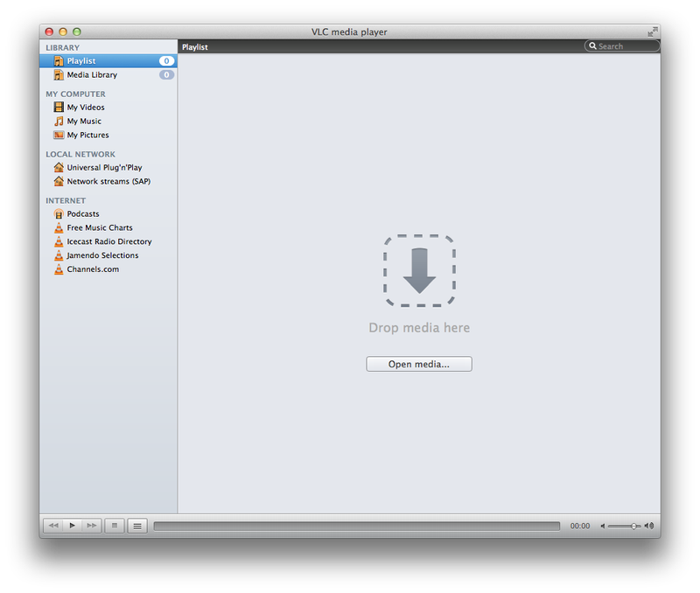
Task: Click the drop media arrow graphic
Action: (x=419, y=270)
